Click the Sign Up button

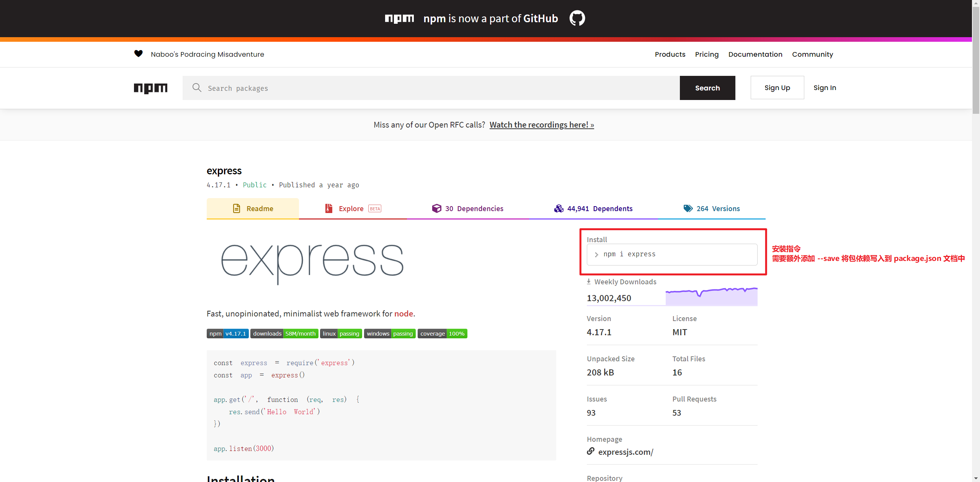777,88
